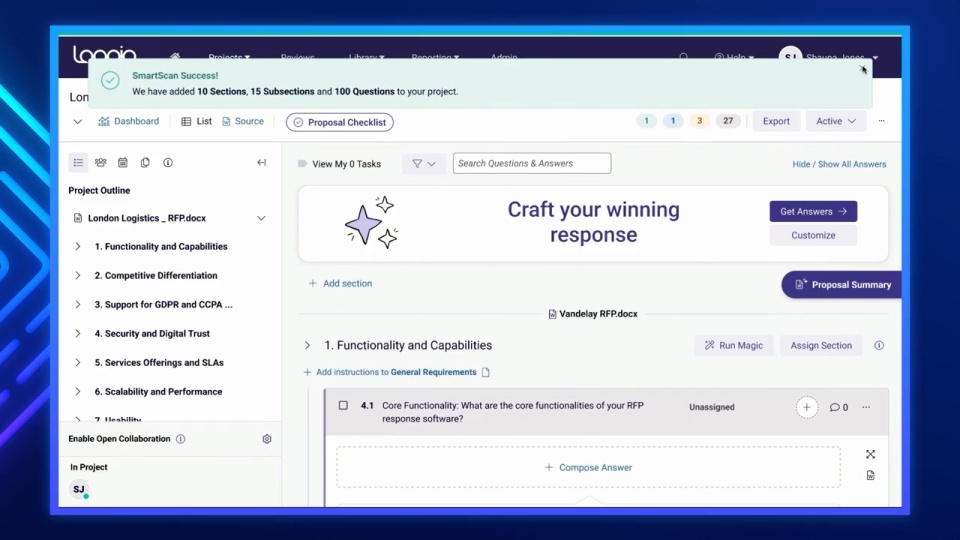Screen dimensions: 960x540
Task: Click the blue status count badge 1
Action: (x=672, y=121)
